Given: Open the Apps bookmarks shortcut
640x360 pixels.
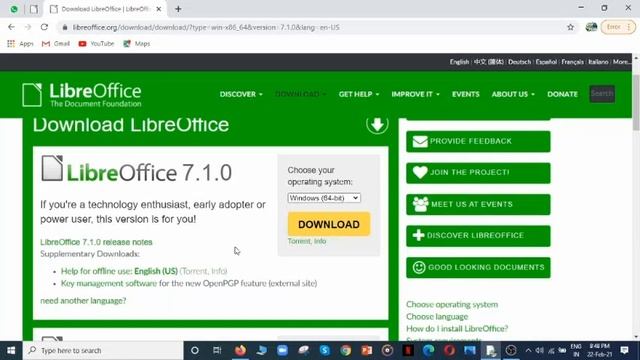Looking at the screenshot, I should click(20, 44).
